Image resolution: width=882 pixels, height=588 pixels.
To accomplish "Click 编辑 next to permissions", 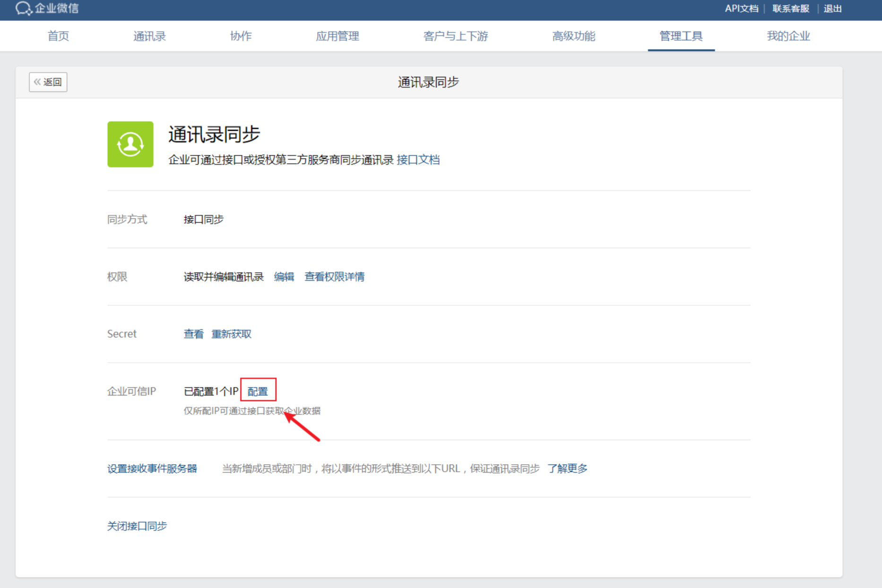I will coord(284,277).
